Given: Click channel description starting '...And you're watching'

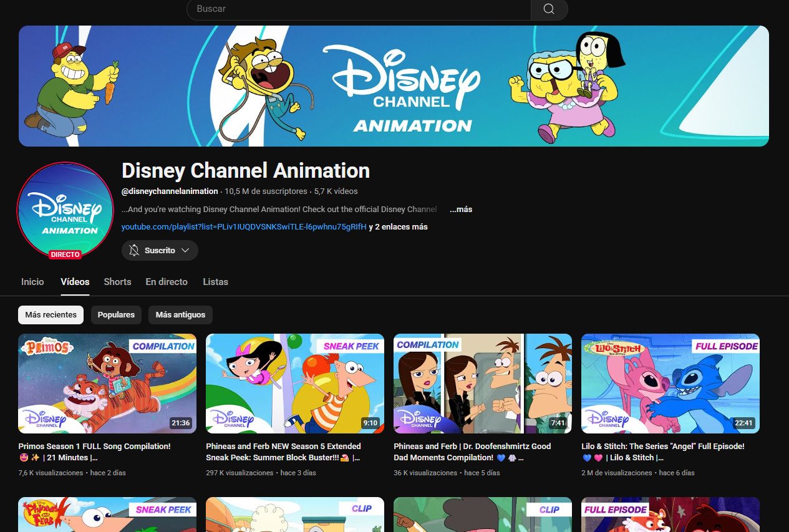Looking at the screenshot, I should coord(279,210).
